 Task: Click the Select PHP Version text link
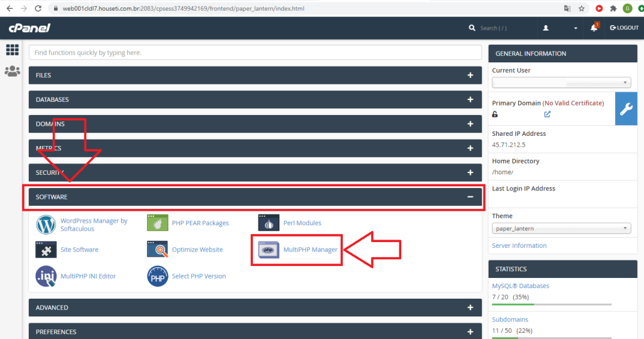tap(199, 276)
